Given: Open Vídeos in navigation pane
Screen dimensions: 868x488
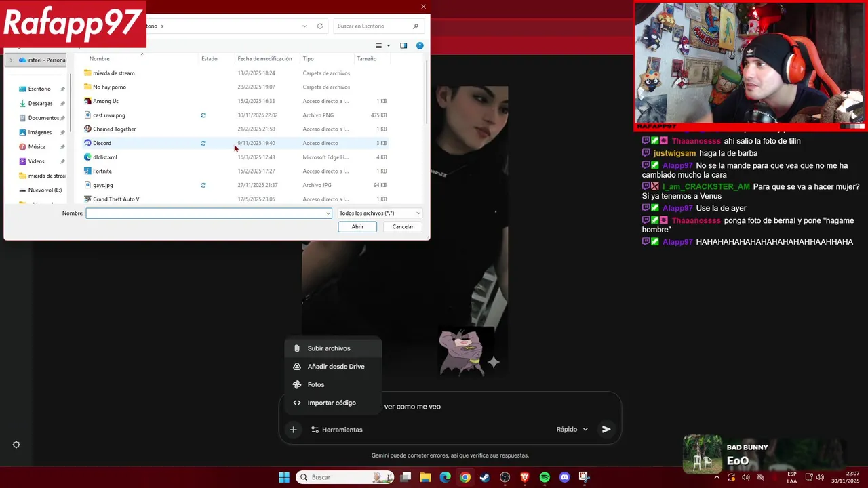Looking at the screenshot, I should (x=36, y=161).
